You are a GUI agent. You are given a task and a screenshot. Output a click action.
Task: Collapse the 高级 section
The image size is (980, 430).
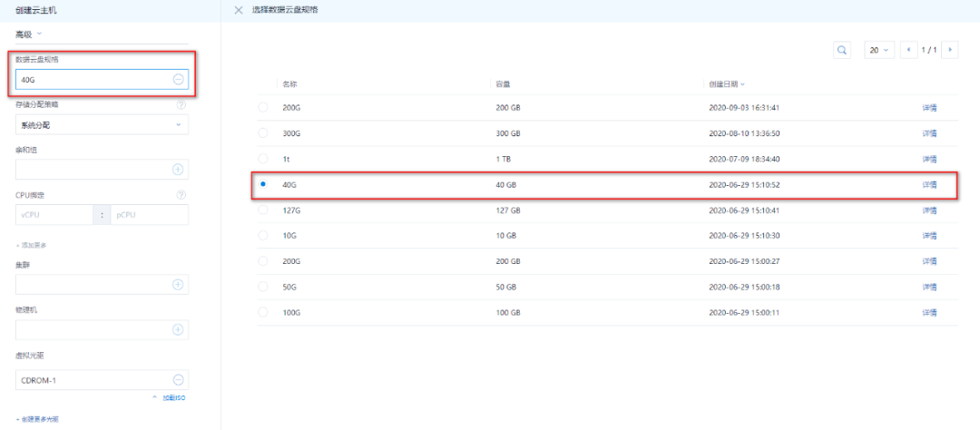point(29,34)
